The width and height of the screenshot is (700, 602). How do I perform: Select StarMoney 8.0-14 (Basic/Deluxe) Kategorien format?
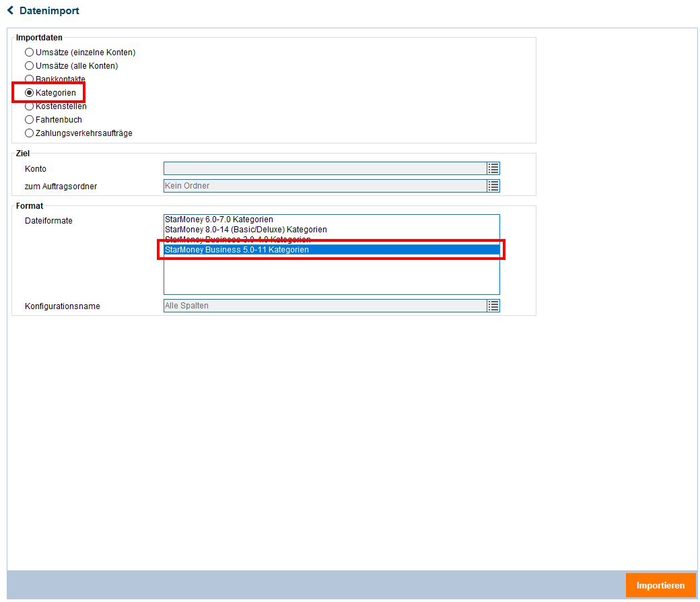click(332, 230)
